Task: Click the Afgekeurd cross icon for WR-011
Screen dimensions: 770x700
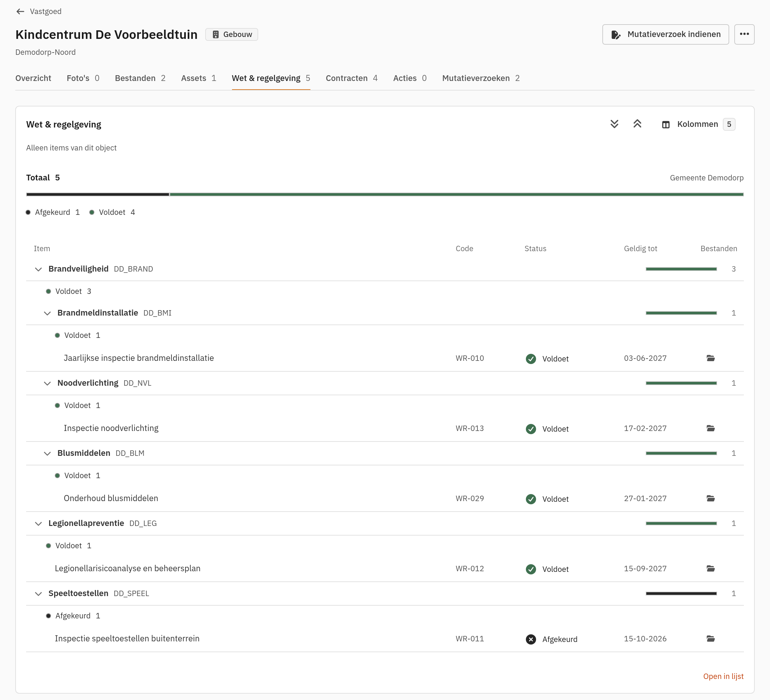Action: click(531, 639)
